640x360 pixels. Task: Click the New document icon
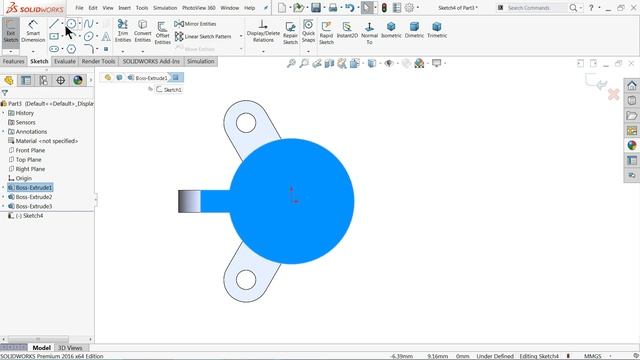(x=282, y=8)
